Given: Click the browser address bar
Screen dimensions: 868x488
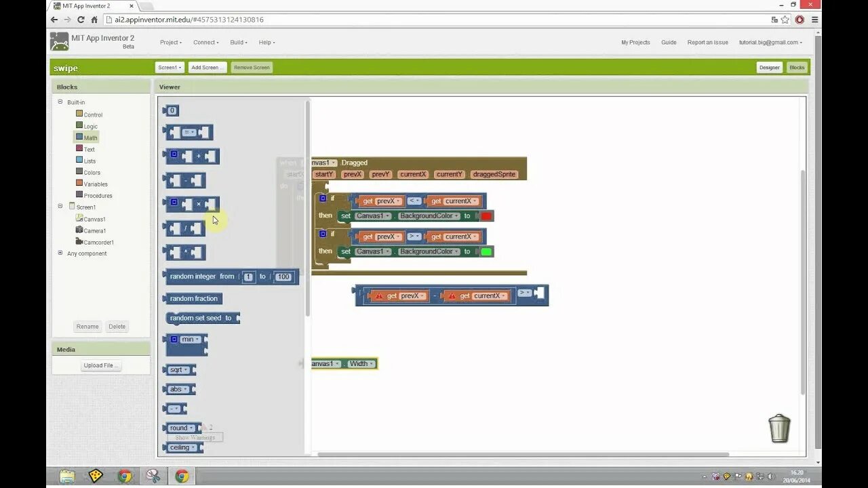Looking at the screenshot, I should pyautogui.click(x=434, y=20).
